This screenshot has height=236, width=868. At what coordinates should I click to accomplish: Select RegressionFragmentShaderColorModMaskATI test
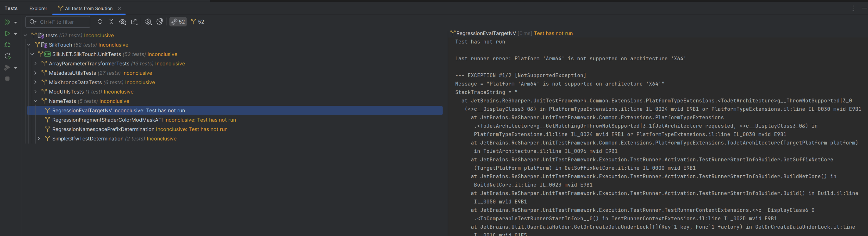235,120
